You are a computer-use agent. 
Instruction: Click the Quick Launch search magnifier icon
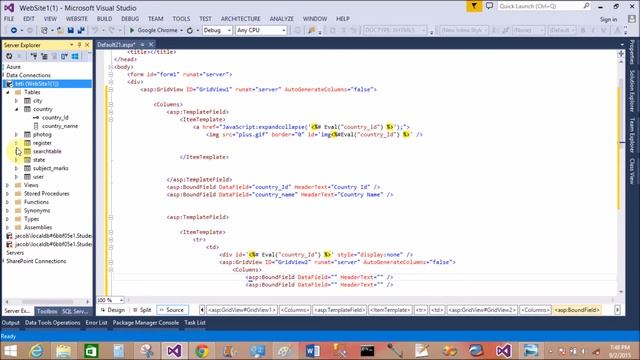click(586, 6)
